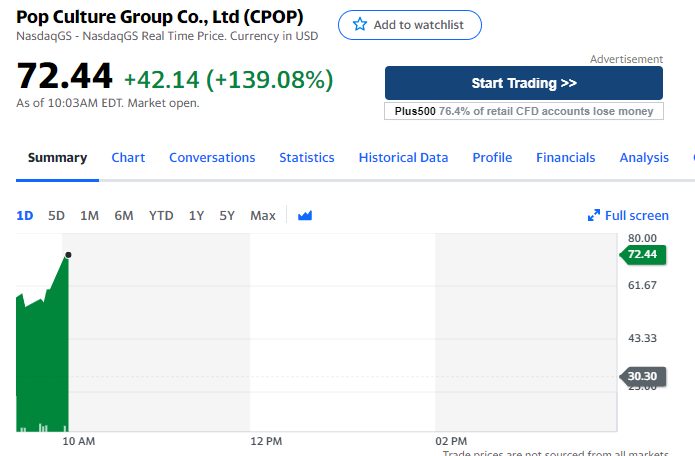
Task: Click the 12 PM axis label
Action: tap(266, 441)
